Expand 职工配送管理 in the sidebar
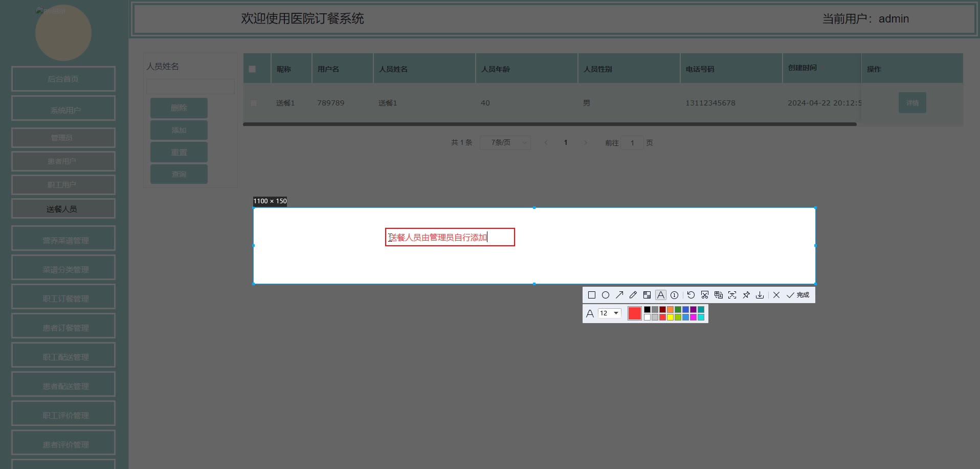 pyautogui.click(x=63, y=355)
